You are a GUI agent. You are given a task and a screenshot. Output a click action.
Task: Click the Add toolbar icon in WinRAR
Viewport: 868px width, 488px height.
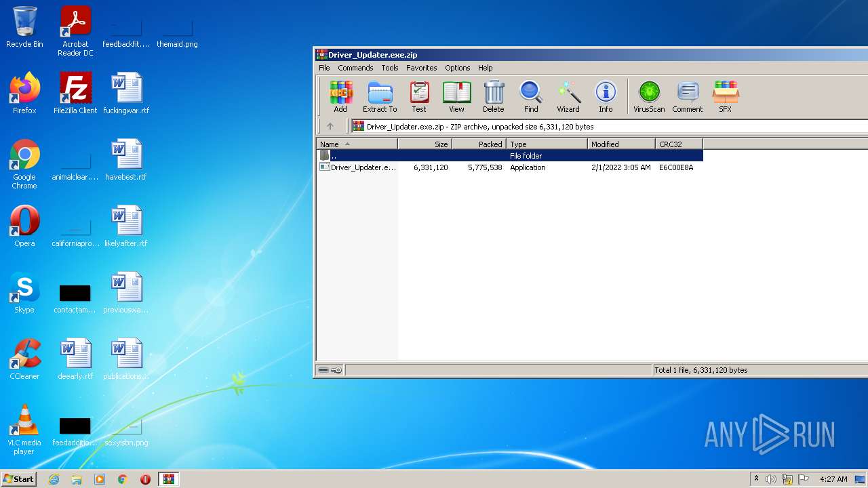pos(340,97)
